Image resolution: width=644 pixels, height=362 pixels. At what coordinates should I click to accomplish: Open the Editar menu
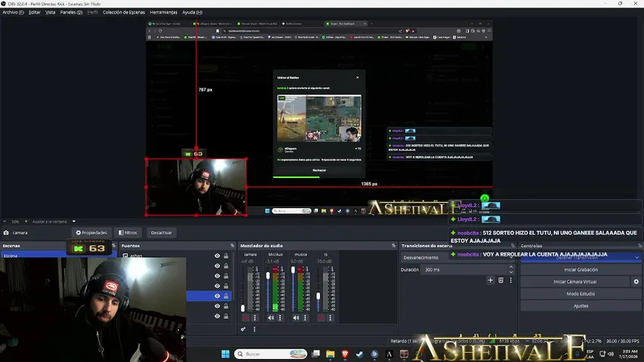pos(35,12)
